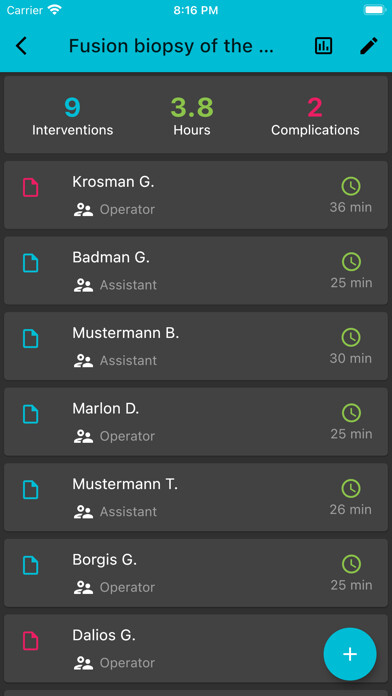Open the Krosman G. entry
The width and height of the screenshot is (392, 696).
pos(196,195)
